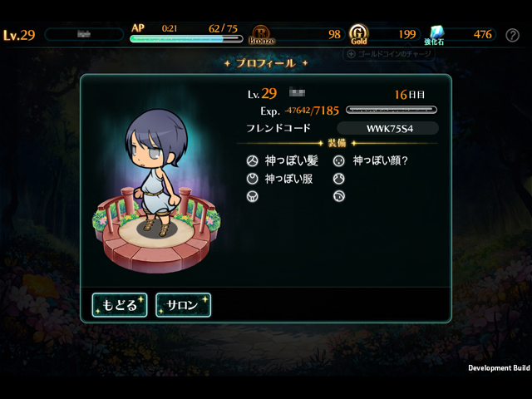The width and height of the screenshot is (532, 399).
Task: Click the empty bottom-right equipment slot icon
Action: (x=338, y=196)
